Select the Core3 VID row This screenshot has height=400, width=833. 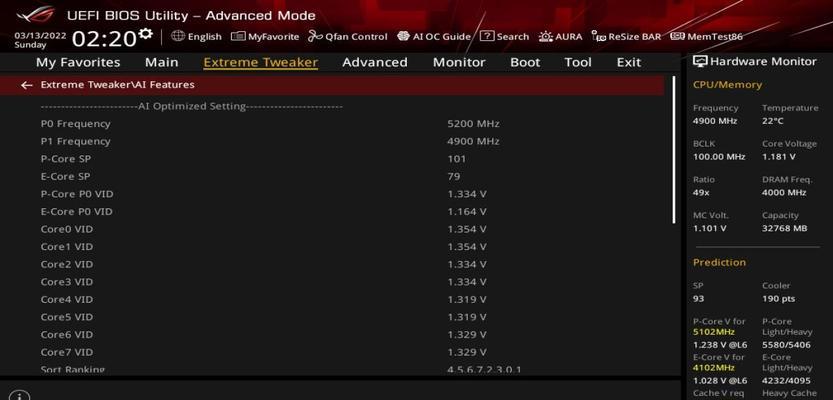tap(332, 282)
